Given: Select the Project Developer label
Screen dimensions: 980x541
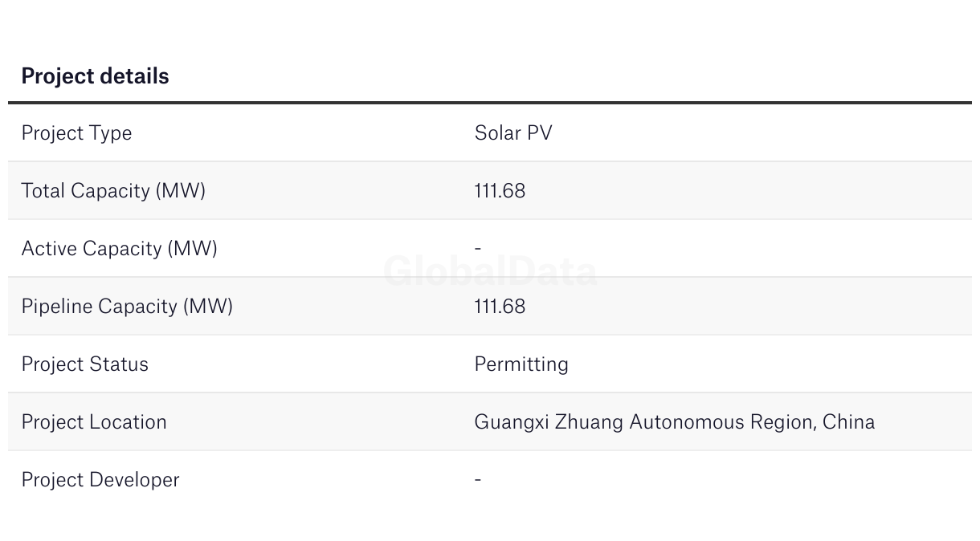Looking at the screenshot, I should tap(100, 480).
